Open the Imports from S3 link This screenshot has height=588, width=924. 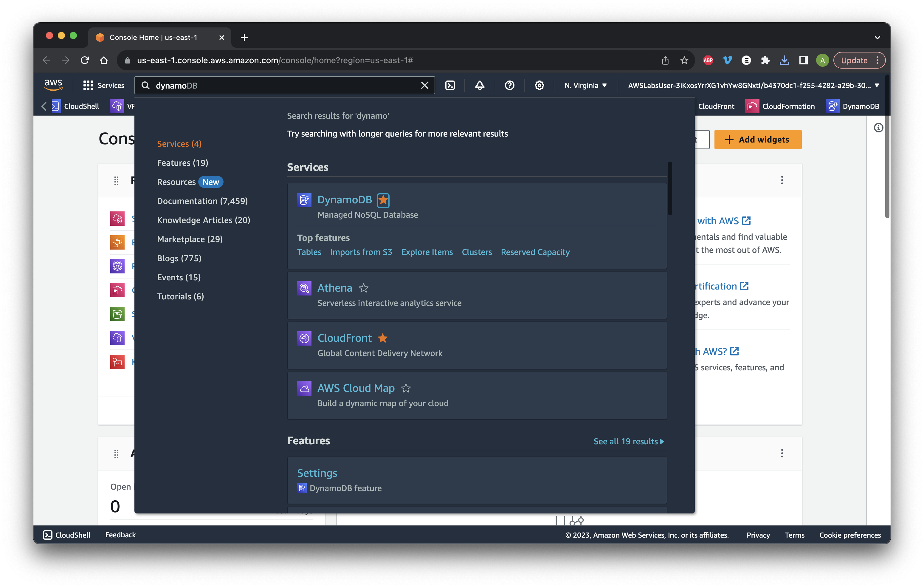(x=361, y=252)
